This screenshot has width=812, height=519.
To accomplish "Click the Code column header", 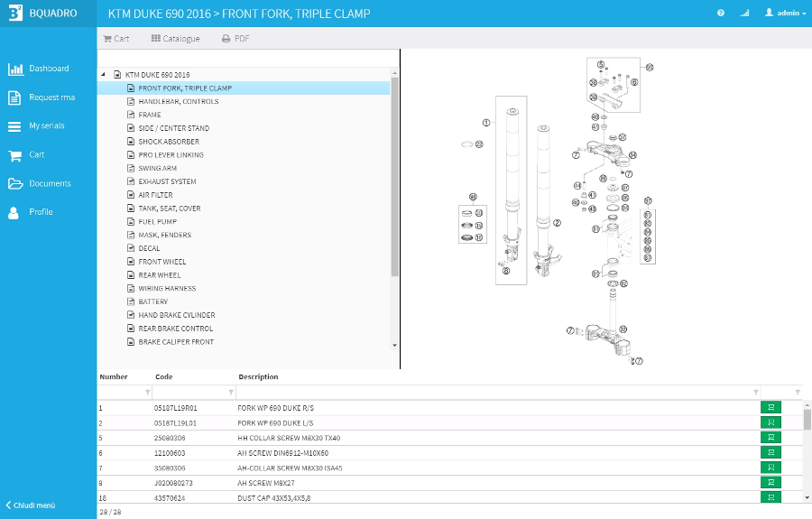I will (x=163, y=377).
